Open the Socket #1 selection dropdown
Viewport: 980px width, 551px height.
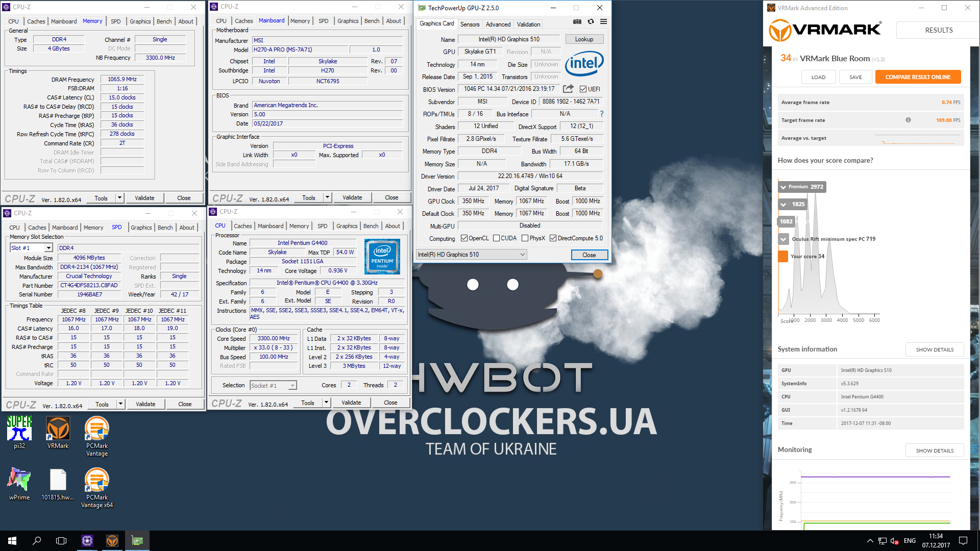tap(273, 386)
